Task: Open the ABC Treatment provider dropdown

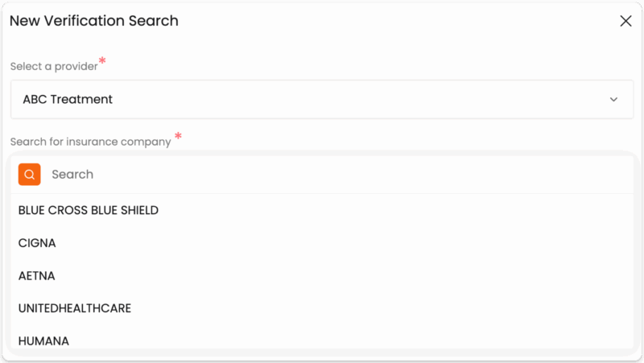Action: coord(322,100)
